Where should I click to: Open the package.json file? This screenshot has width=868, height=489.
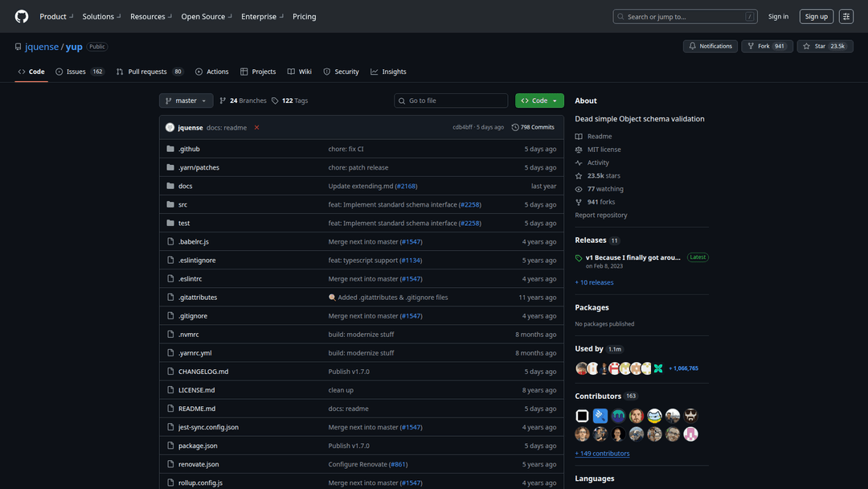pyautogui.click(x=198, y=446)
